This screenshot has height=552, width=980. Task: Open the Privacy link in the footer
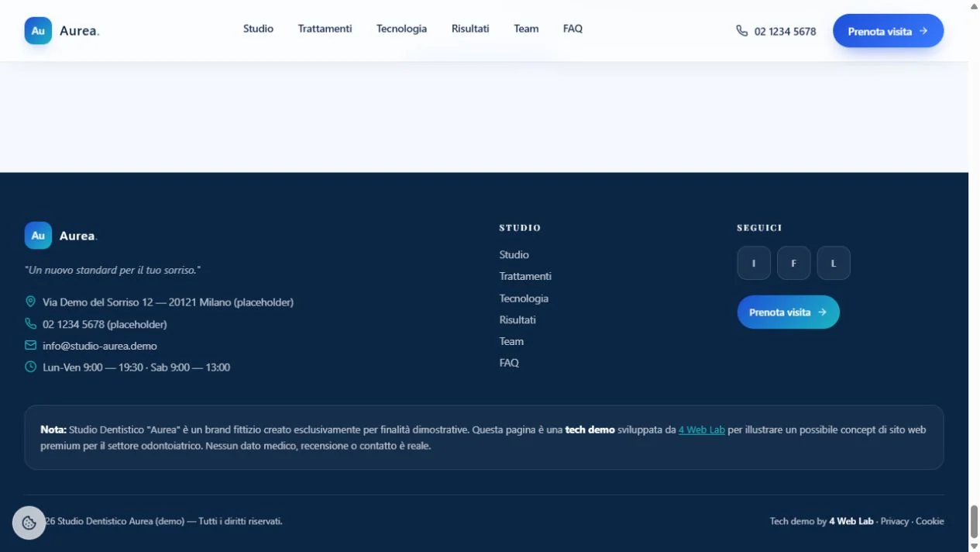894,521
